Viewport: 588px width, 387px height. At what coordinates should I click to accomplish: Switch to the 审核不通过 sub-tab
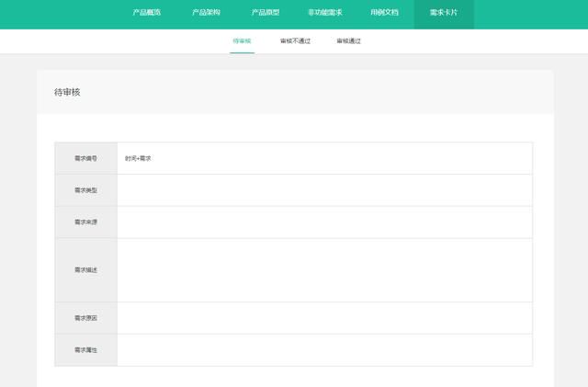[x=295, y=41]
